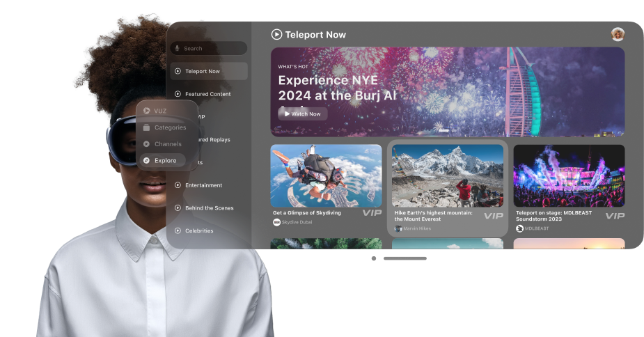The width and height of the screenshot is (644, 337).
Task: Open the user profile avatar
Action: coord(618,35)
